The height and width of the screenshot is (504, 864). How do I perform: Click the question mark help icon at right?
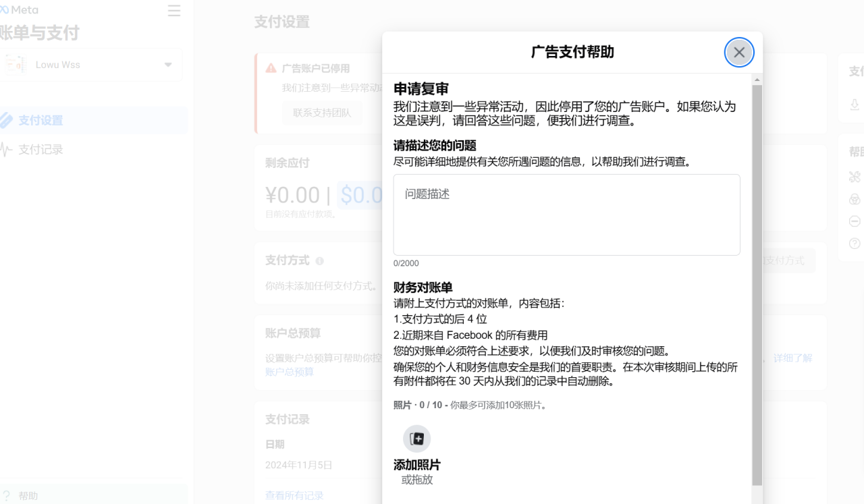[855, 244]
